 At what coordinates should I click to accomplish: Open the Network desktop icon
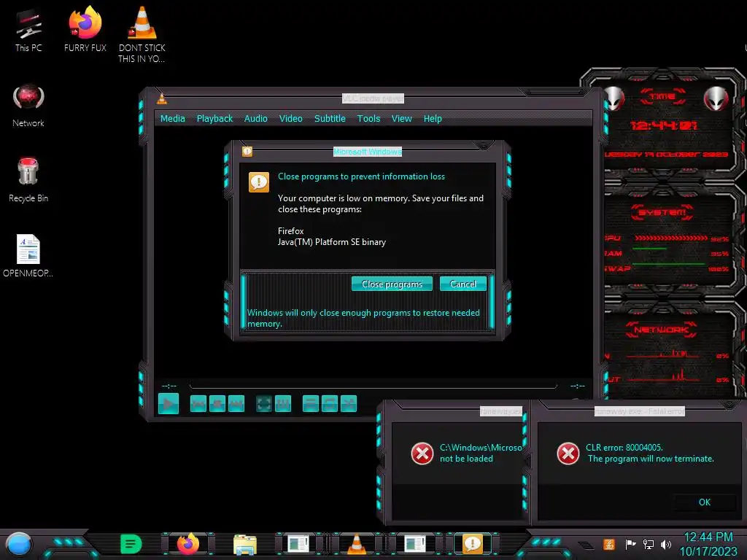click(x=28, y=106)
